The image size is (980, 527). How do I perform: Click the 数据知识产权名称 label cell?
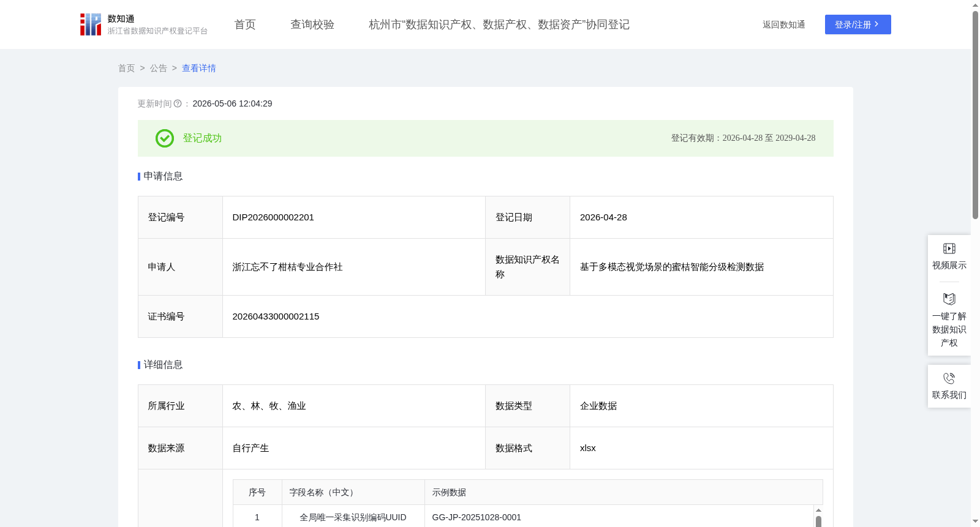tap(527, 267)
